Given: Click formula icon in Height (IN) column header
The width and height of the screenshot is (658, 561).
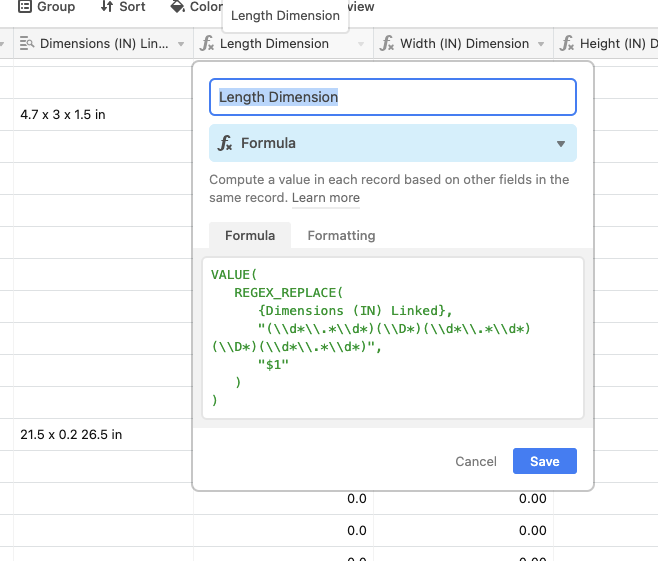Looking at the screenshot, I should (x=567, y=43).
